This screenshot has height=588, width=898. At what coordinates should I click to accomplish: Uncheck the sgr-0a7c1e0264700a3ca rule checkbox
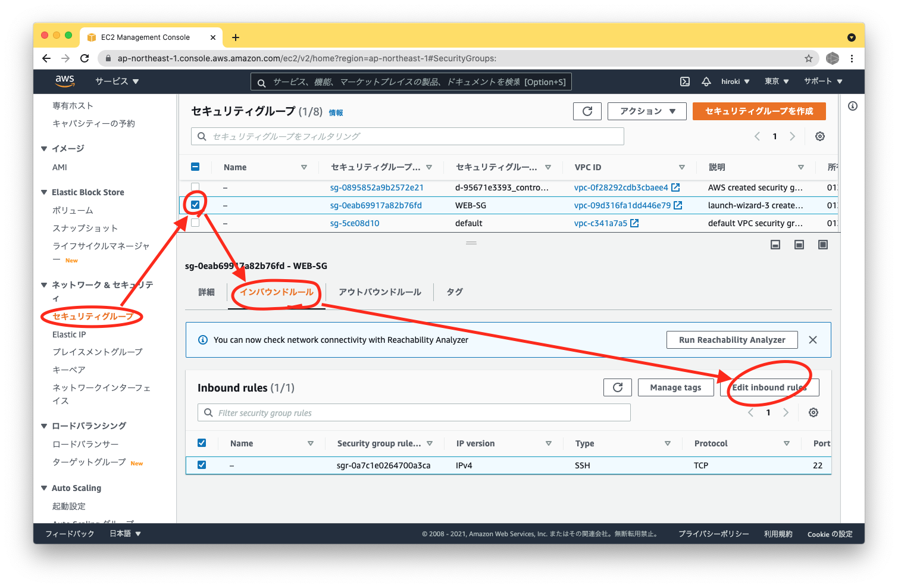click(x=202, y=465)
